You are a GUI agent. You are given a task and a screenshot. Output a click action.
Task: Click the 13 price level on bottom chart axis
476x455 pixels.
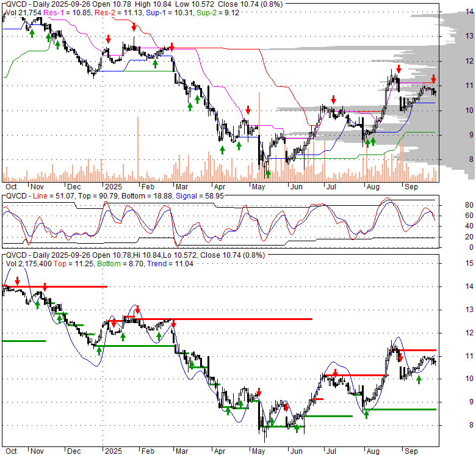click(469, 310)
